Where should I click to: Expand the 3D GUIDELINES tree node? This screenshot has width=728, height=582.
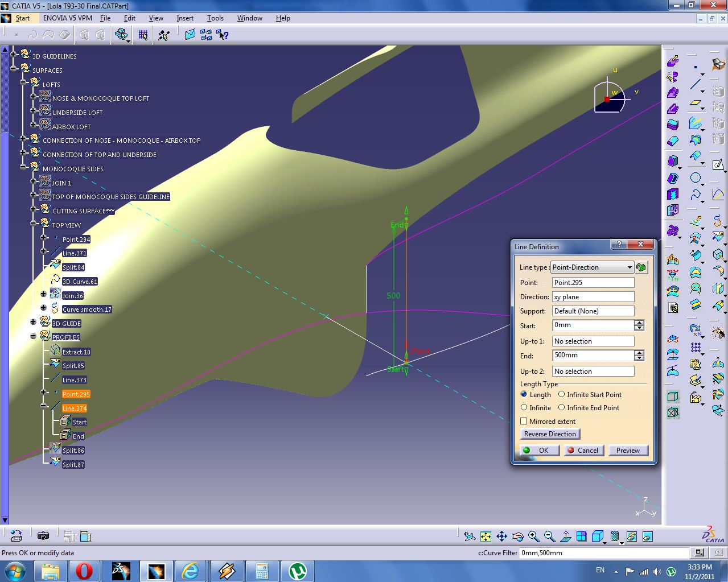point(14,53)
